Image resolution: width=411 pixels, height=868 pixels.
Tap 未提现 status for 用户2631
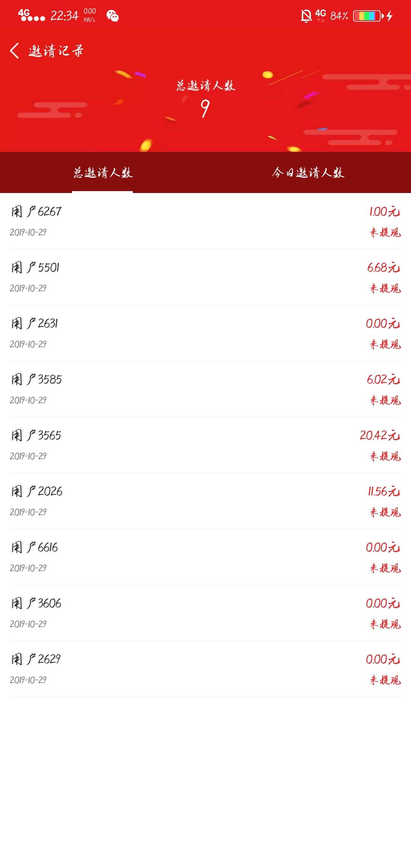[x=386, y=345]
